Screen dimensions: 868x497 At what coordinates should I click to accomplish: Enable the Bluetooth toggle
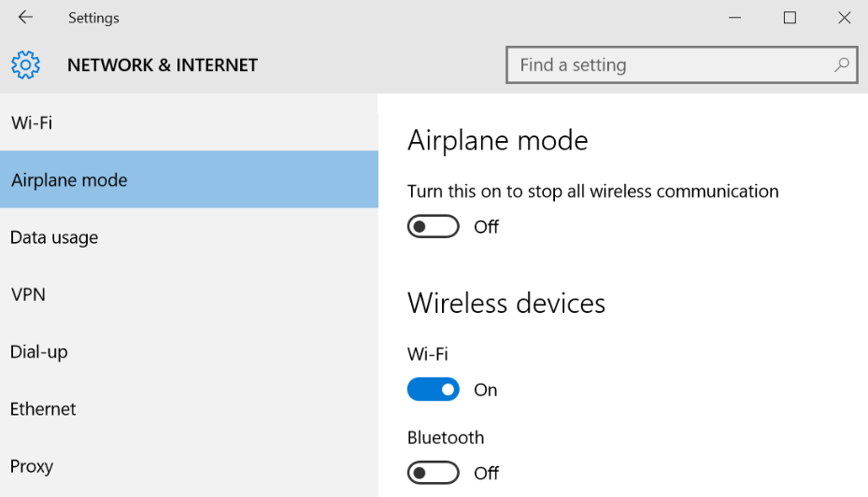click(x=434, y=473)
